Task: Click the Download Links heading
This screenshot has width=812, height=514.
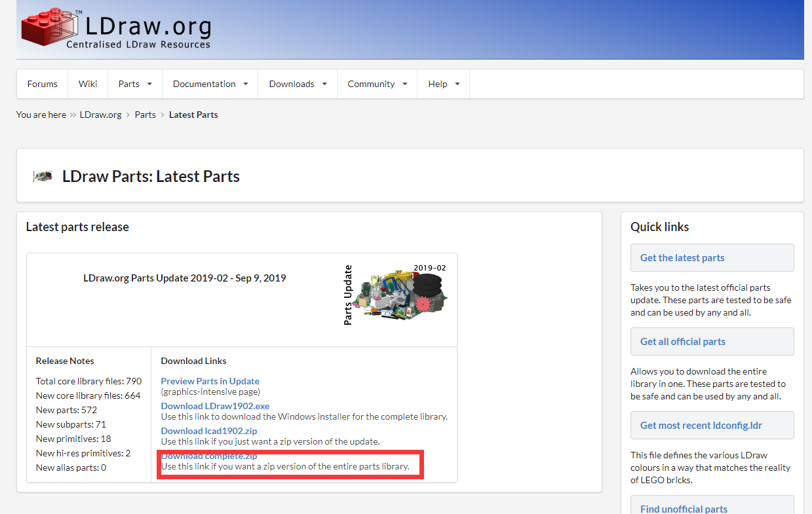Action: (194, 361)
